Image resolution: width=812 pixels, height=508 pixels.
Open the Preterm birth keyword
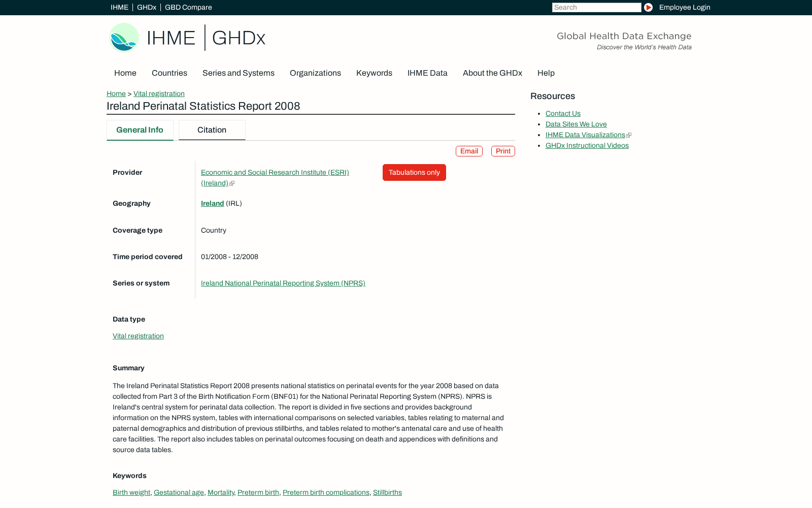(258, 492)
